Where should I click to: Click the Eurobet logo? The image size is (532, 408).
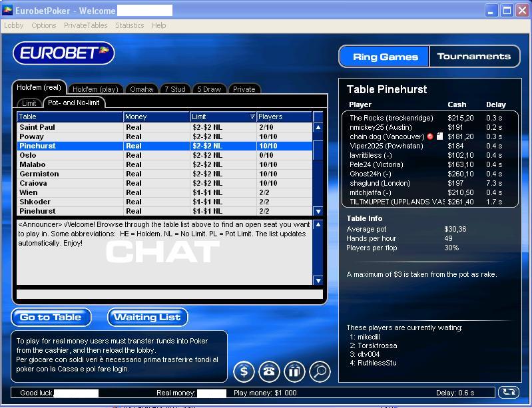[64, 53]
